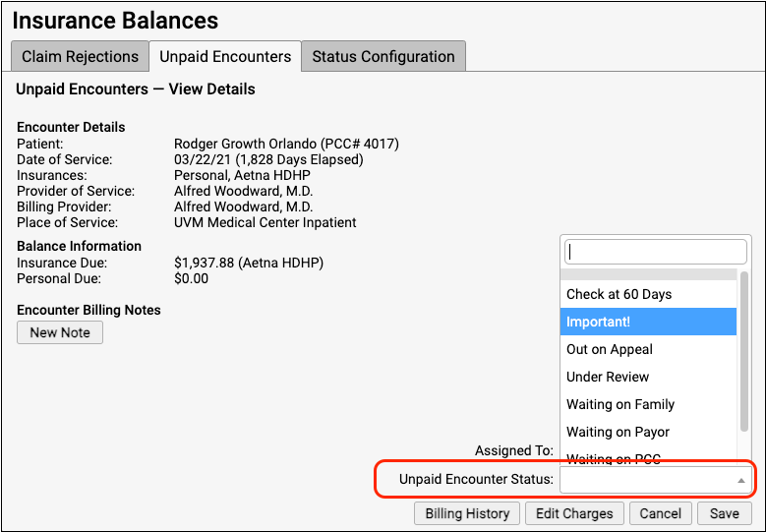Open Billing History
This screenshot has width=766, height=532.
pyautogui.click(x=467, y=513)
